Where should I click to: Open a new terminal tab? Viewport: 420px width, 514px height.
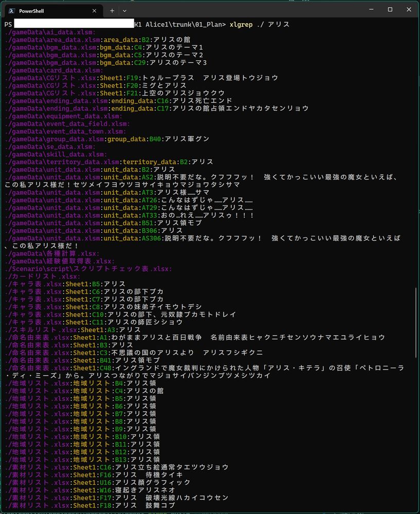coord(112,11)
